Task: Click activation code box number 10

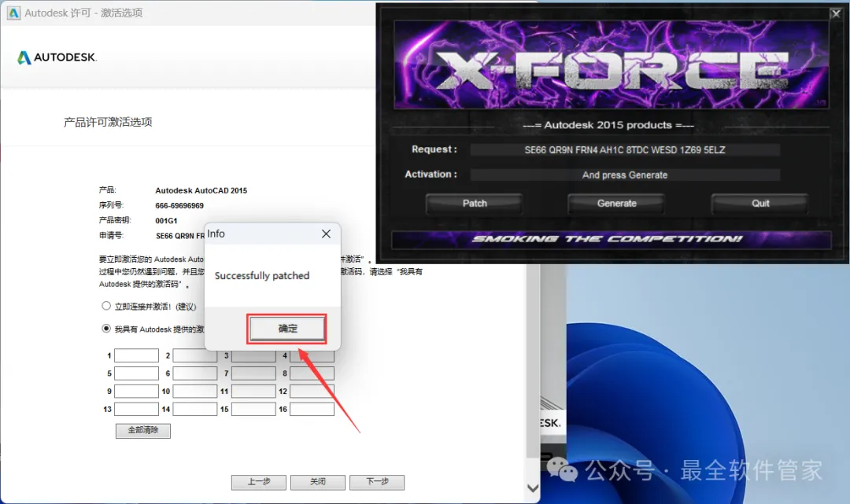Action: (195, 392)
